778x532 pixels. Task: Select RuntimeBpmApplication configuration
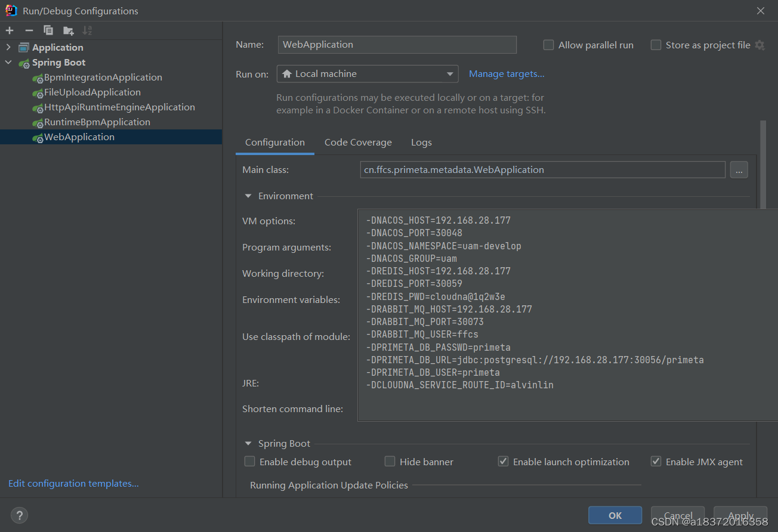point(97,122)
